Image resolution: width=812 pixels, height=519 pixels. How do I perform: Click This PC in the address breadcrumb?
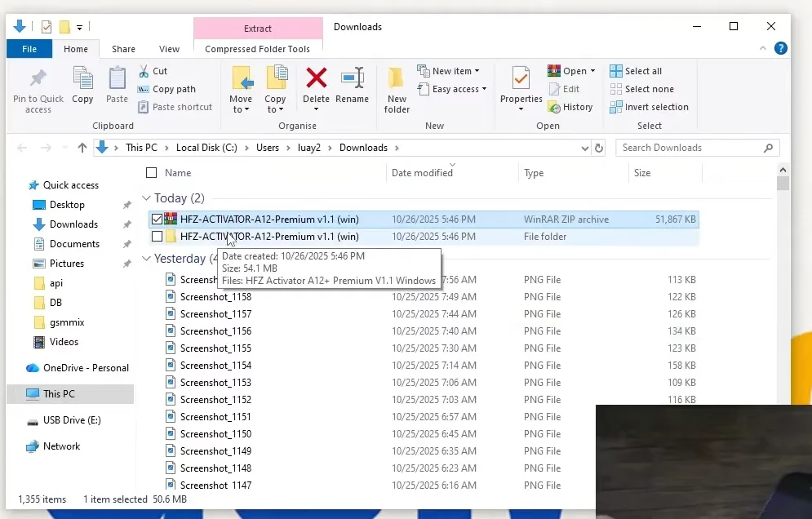(141, 148)
